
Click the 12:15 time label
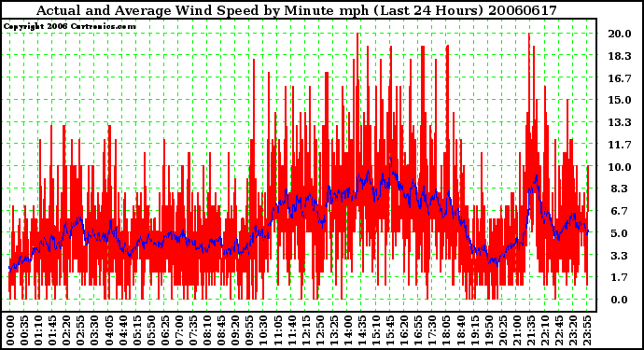click(x=305, y=330)
